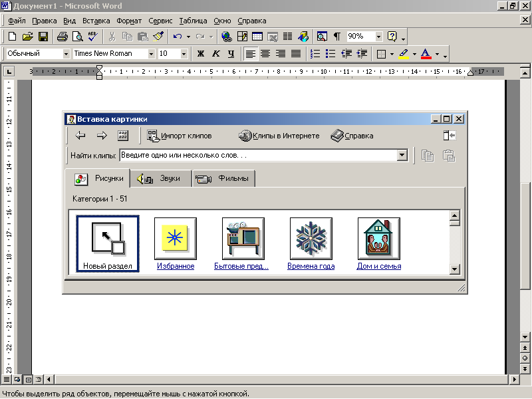
Task: Create a numbered list
Action: tap(315, 54)
